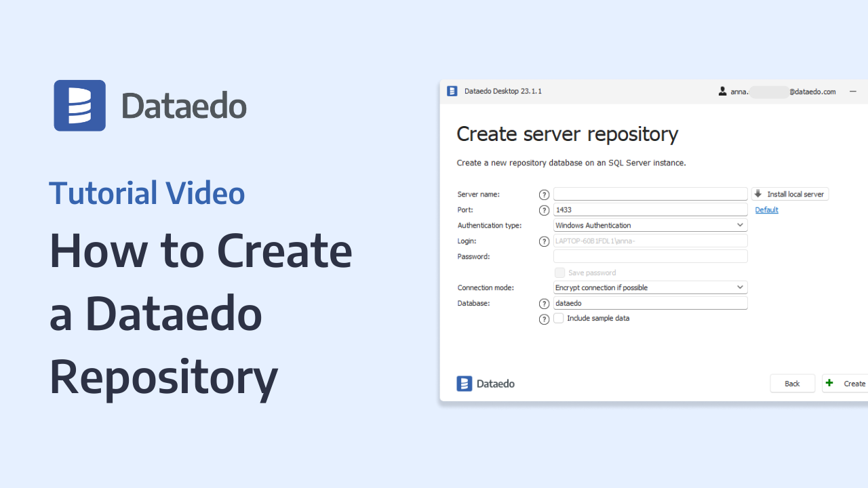Viewport: 868px width, 488px height.
Task: Click into the Port field showing 1433
Action: point(650,210)
